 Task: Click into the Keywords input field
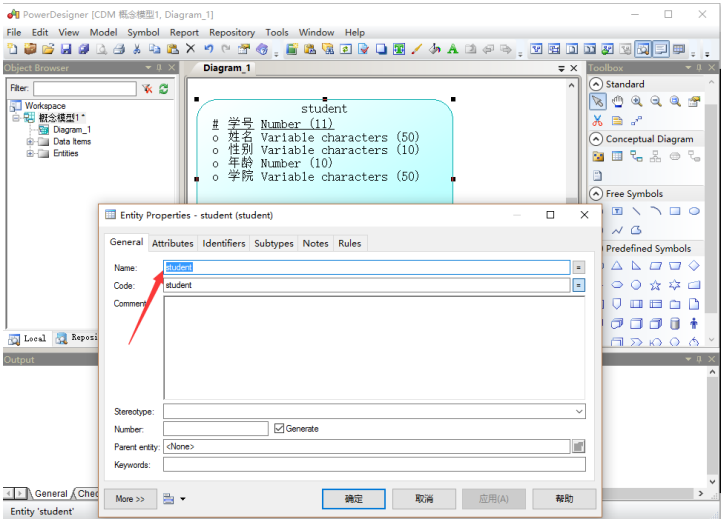[x=374, y=465]
